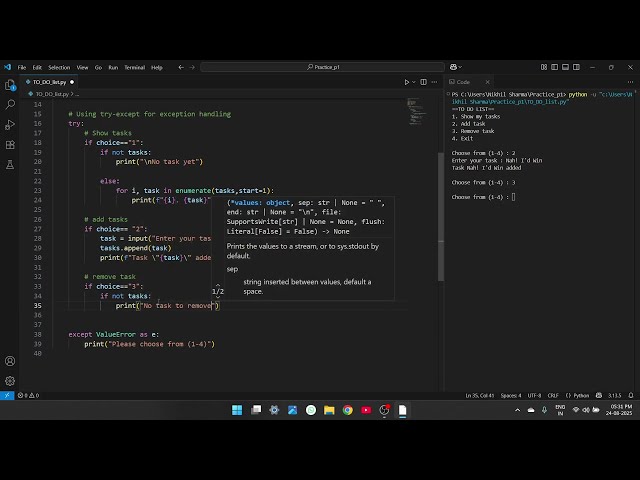Open editor More Actions ellipsis
640x480 pixels.
(434, 82)
